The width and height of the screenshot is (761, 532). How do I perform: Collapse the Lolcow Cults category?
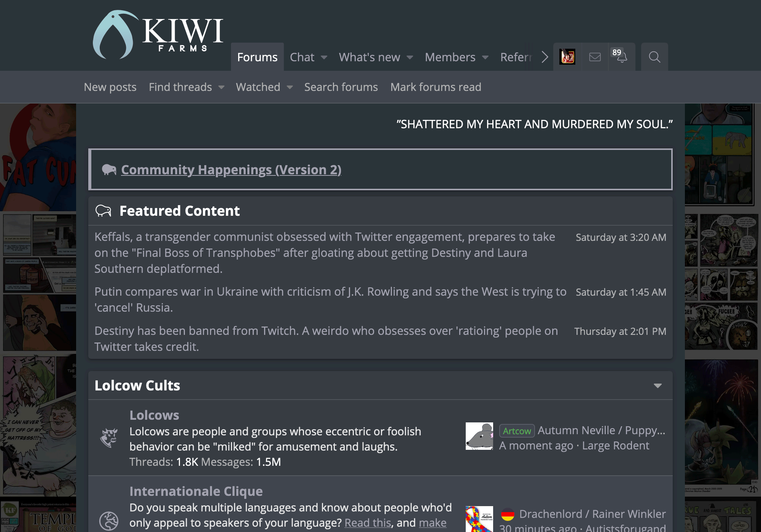658,385
